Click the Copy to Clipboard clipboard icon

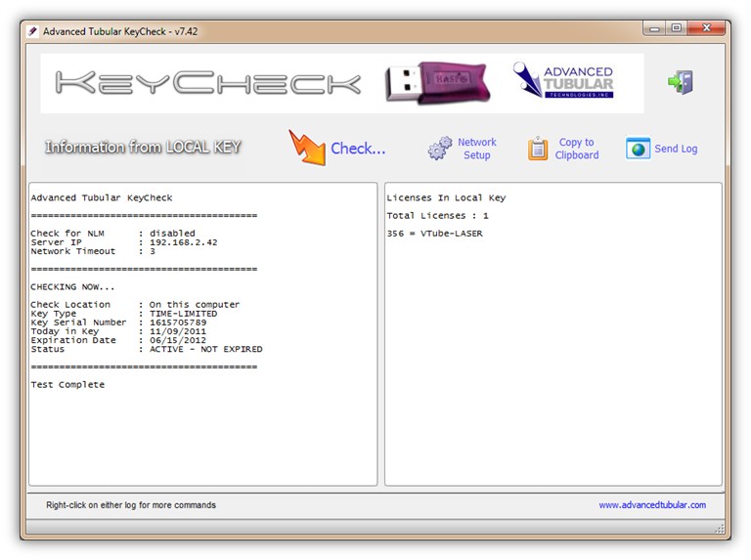(x=538, y=148)
